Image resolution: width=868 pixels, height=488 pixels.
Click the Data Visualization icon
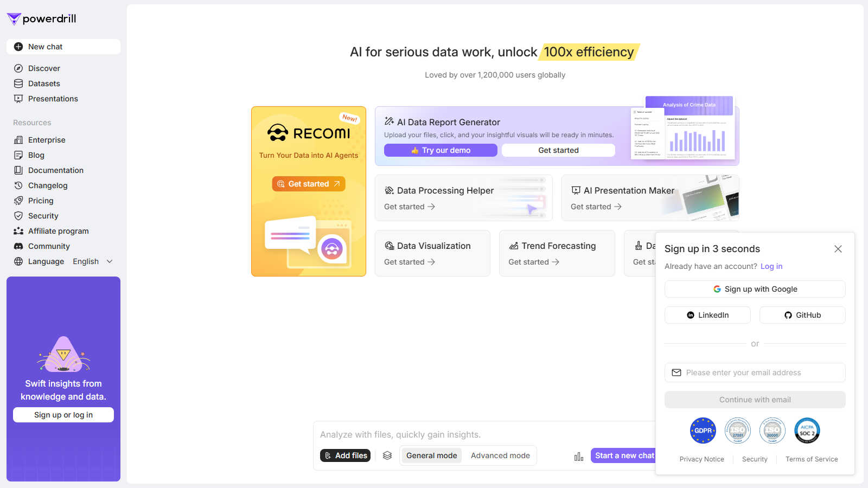[x=389, y=246]
